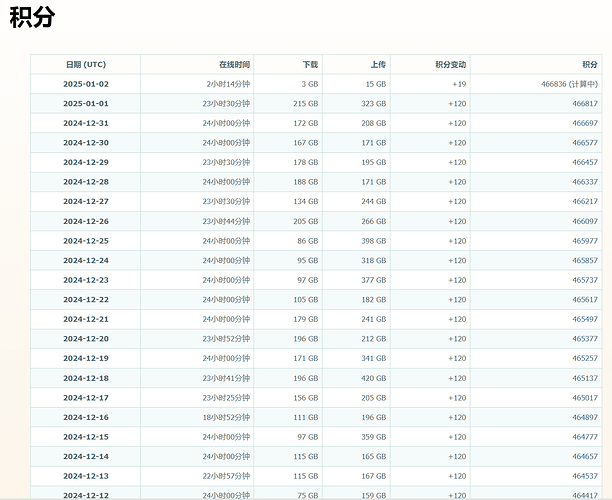Select the date cell 2024-12-16
Screen dimensions: 612x500
[x=86, y=417]
